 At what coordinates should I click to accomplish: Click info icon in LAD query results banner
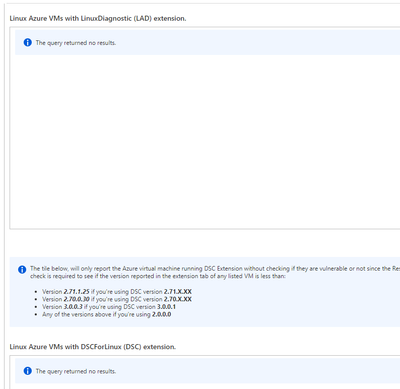[28, 42]
